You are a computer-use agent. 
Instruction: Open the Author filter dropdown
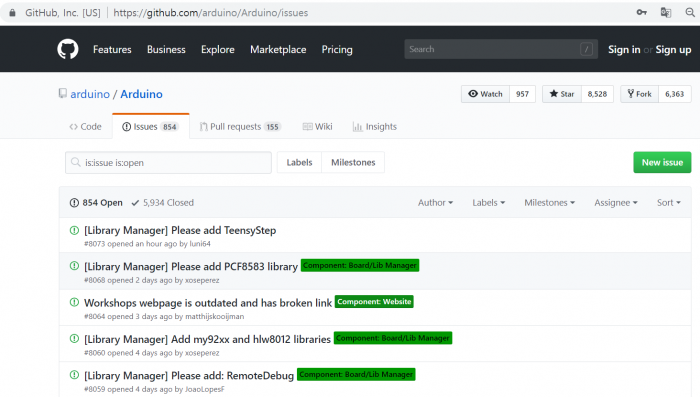click(x=435, y=203)
